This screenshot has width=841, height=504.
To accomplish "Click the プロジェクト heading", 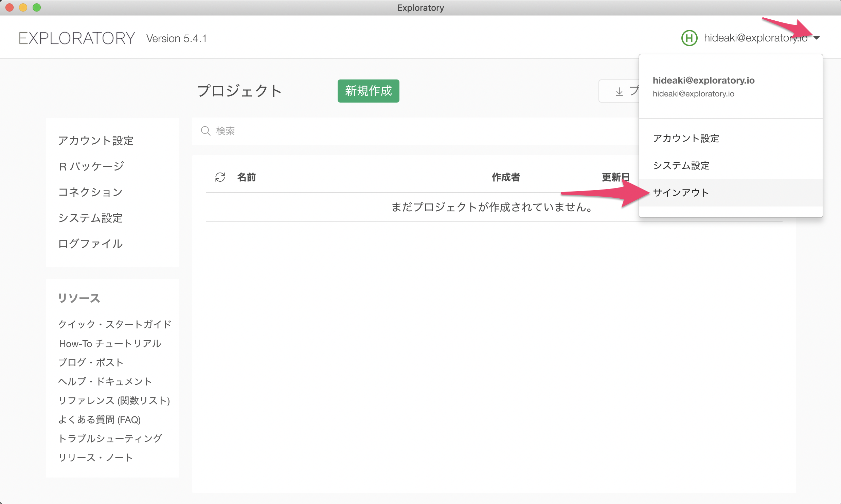I will coord(240,91).
